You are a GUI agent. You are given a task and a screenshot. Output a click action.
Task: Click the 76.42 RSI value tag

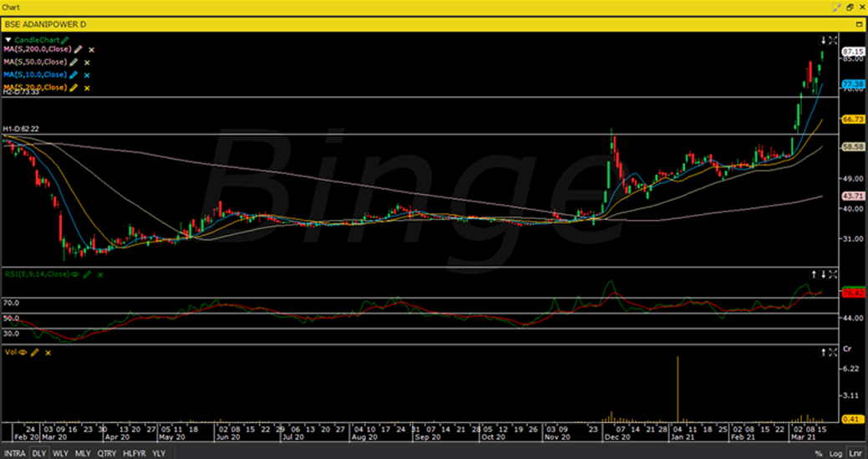(x=853, y=293)
